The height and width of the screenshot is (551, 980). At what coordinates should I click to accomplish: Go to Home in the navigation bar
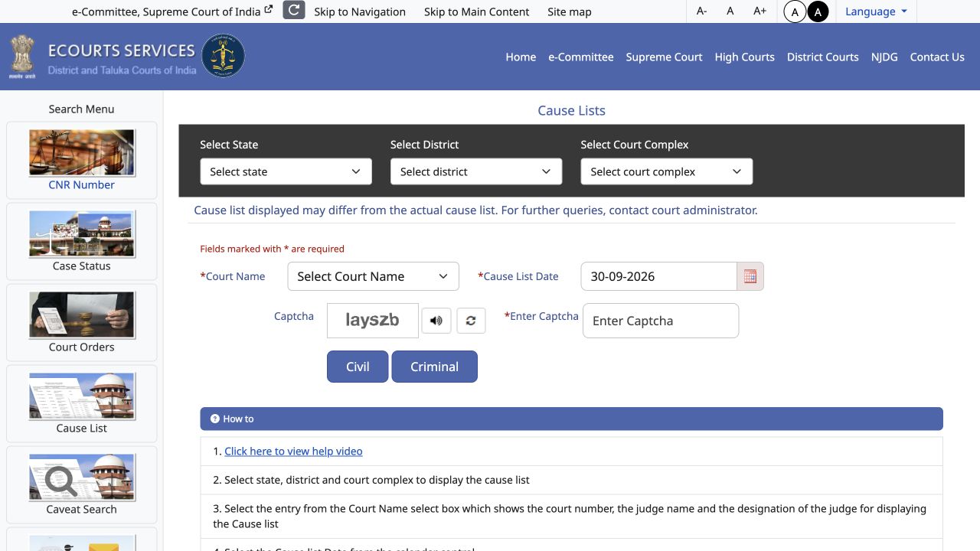coord(521,57)
